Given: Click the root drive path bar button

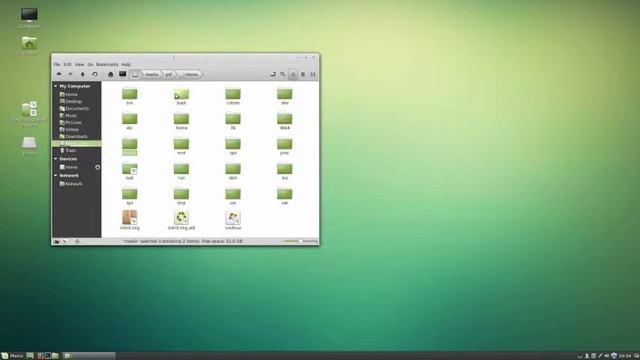Looking at the screenshot, I should [136, 74].
